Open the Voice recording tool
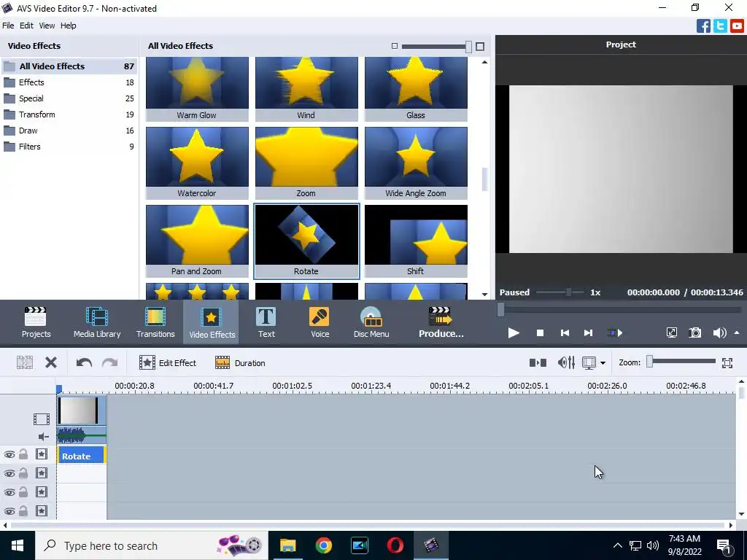This screenshot has width=747, height=560. (x=320, y=322)
